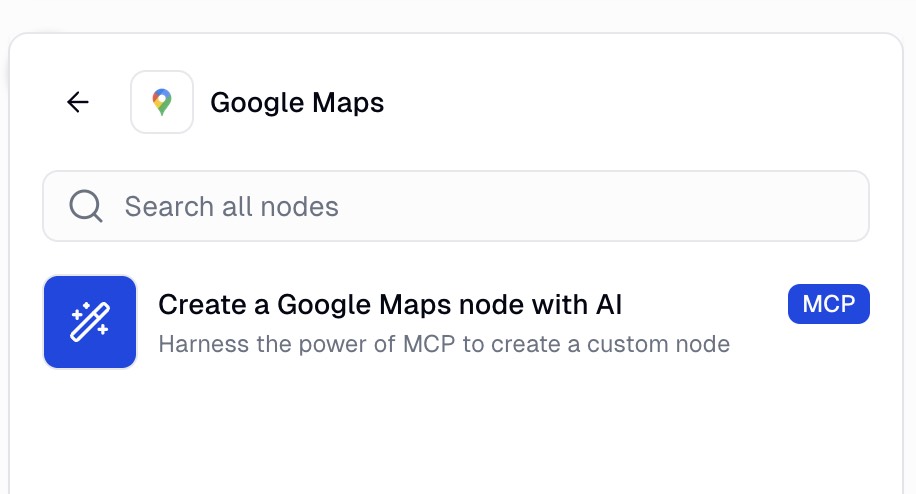This screenshot has height=494, width=916.
Task: Return to all nodes using left arrow
Action: click(77, 102)
